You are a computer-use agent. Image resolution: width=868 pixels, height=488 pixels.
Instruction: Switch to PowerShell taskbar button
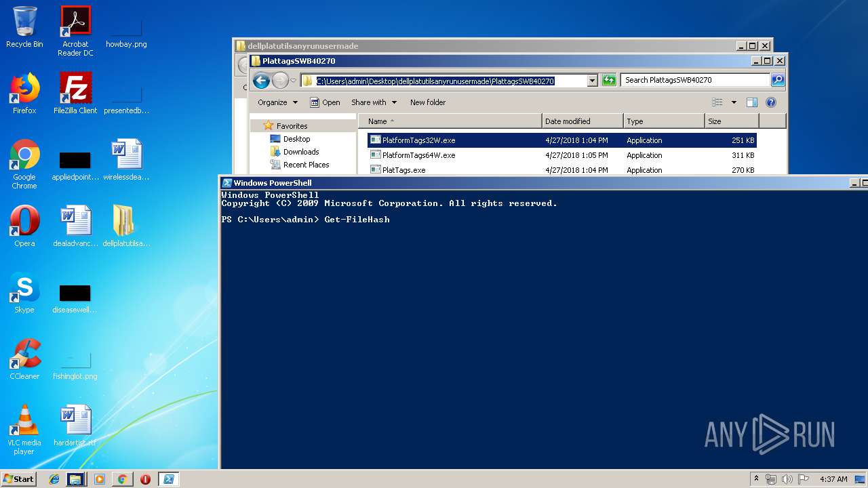pos(168,479)
